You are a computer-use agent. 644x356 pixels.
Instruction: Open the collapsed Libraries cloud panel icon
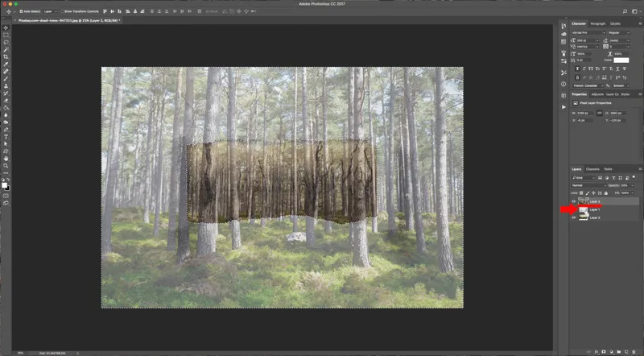[563, 34]
